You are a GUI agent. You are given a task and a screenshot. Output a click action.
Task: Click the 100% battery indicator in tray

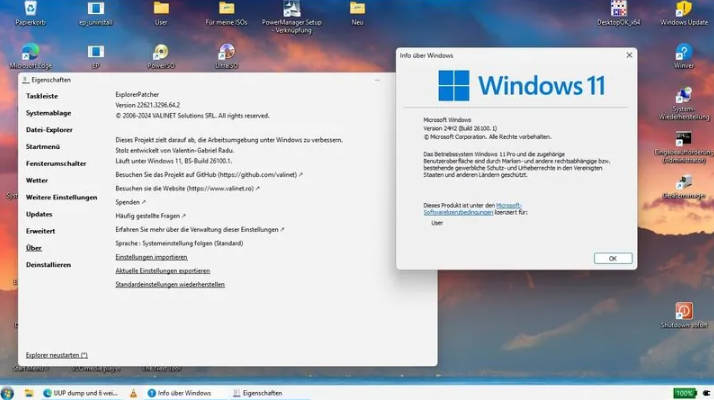click(684, 393)
